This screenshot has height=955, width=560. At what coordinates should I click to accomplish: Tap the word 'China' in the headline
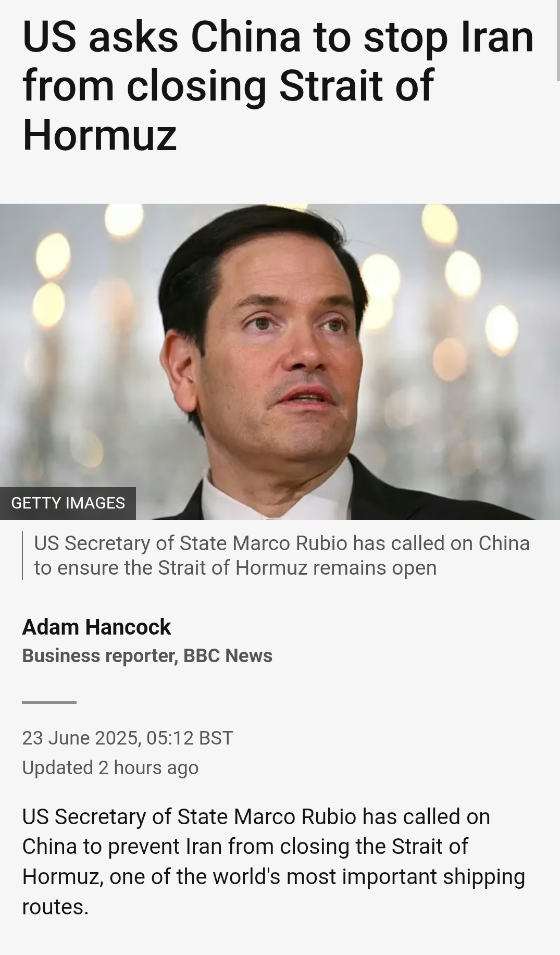pyautogui.click(x=246, y=38)
